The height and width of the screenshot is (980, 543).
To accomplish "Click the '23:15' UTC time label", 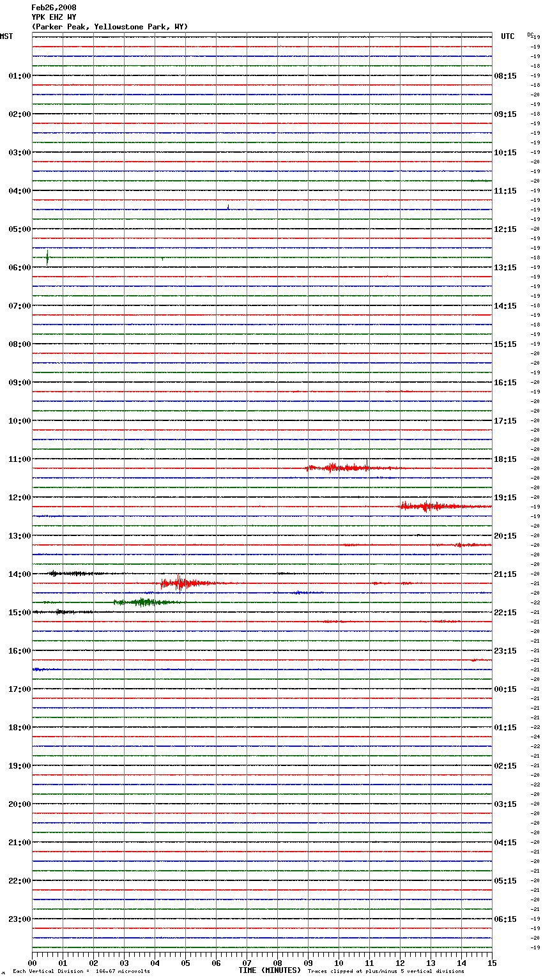I will click(505, 651).
